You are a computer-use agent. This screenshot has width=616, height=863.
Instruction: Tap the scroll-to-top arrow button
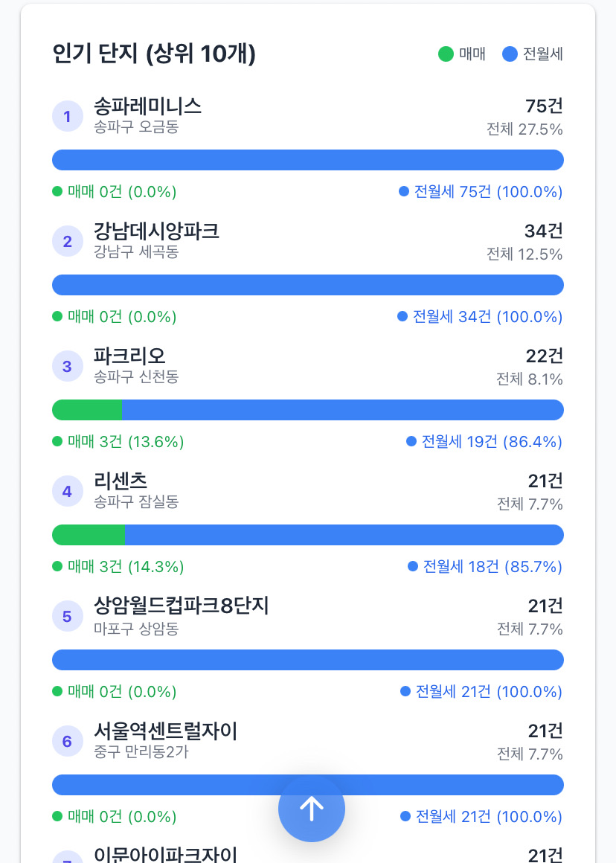tap(312, 809)
